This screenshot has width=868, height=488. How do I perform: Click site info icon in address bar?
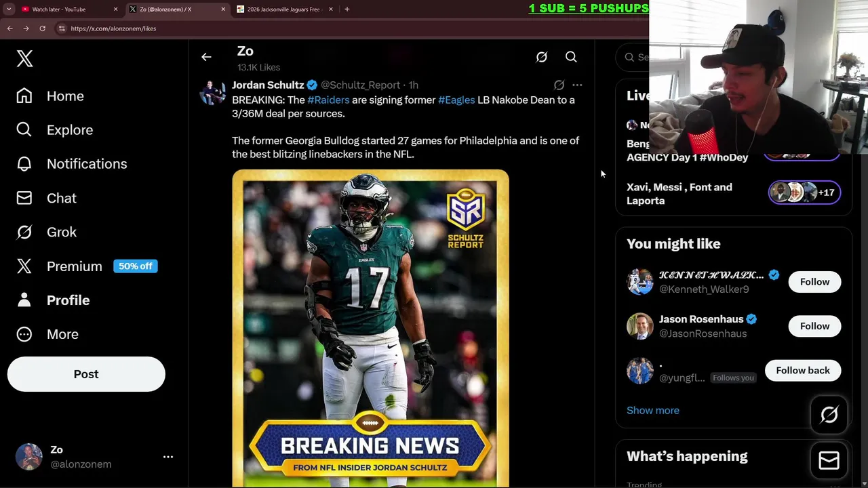(62, 28)
